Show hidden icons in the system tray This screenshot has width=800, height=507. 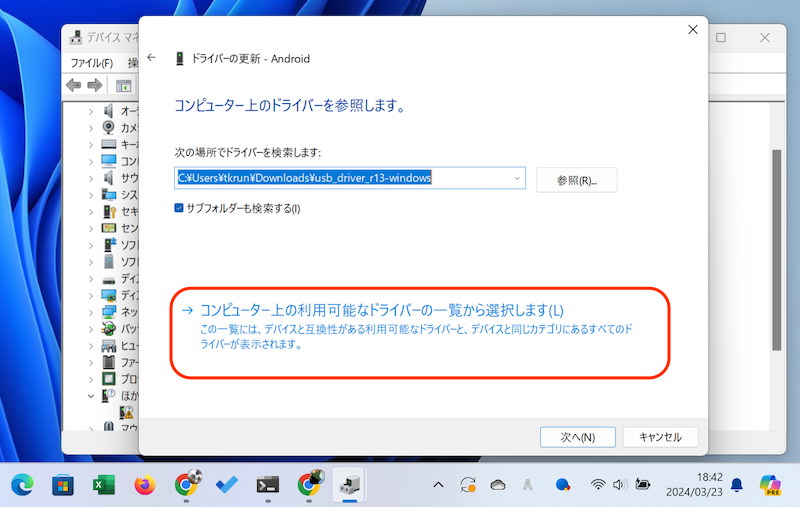coord(438,485)
